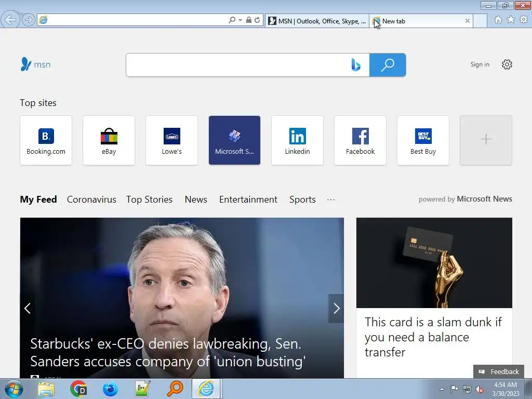Select the My Feed tab
The height and width of the screenshot is (399, 532).
[x=38, y=199]
